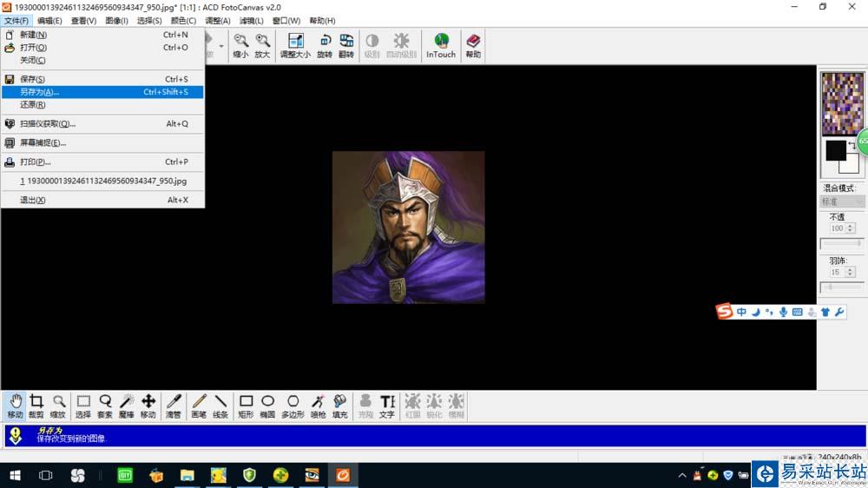Select the 移动 four-arrow move tool
The height and width of the screenshot is (488, 868).
point(148,406)
